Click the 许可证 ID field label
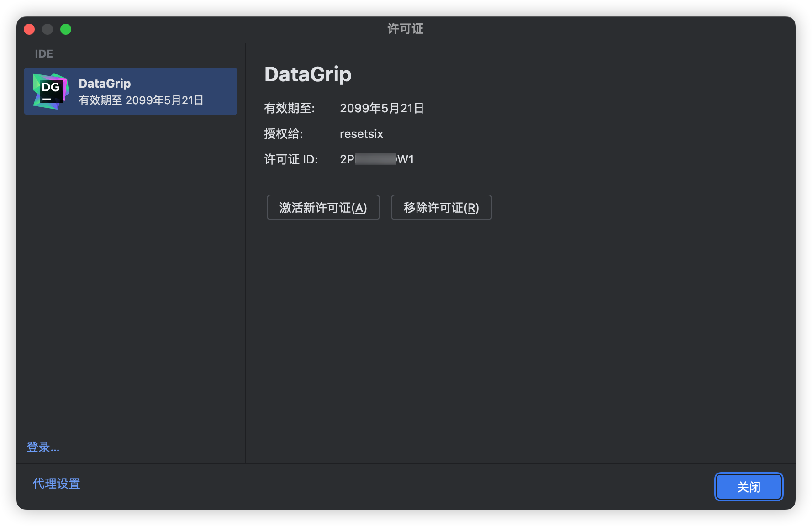This screenshot has height=526, width=812. click(291, 159)
